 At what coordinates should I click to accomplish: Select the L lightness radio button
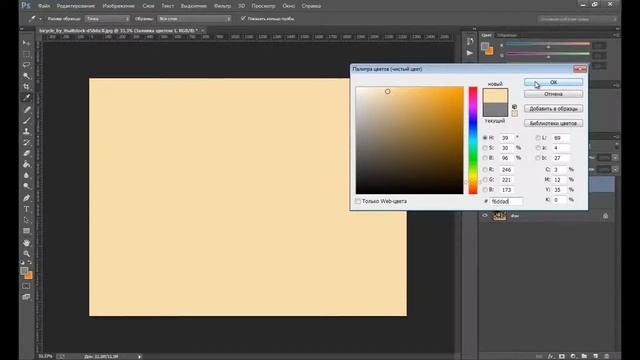pos(538,138)
